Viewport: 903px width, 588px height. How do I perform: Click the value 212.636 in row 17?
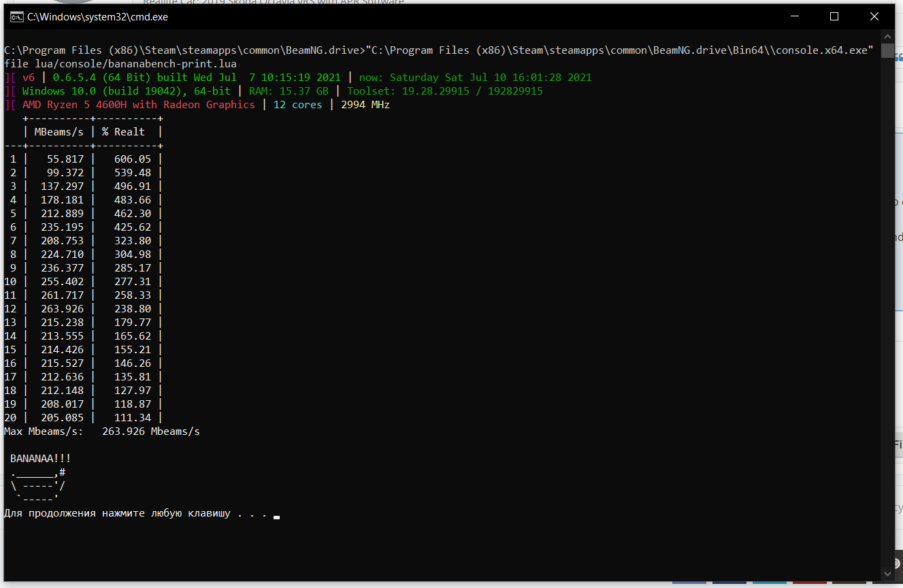[63, 377]
